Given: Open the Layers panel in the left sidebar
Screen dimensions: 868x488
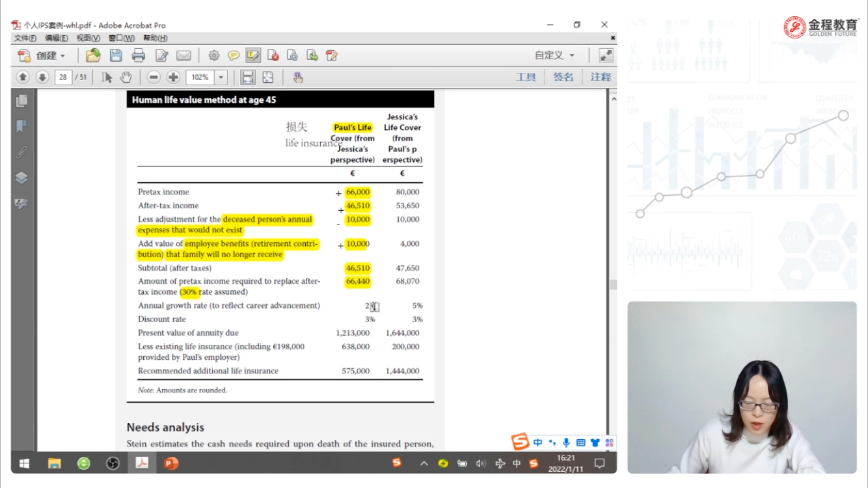Looking at the screenshot, I should click(21, 178).
